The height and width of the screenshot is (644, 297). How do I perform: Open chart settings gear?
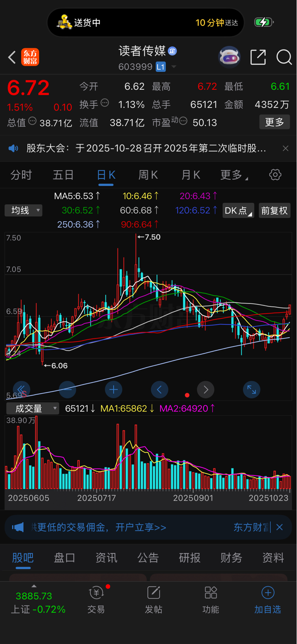point(275,175)
